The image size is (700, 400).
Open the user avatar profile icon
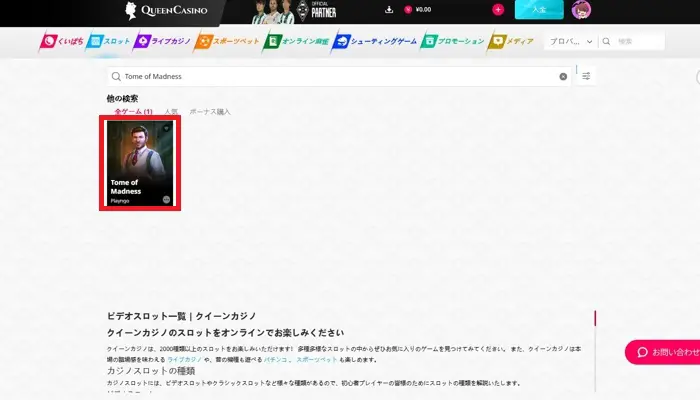[x=581, y=10]
